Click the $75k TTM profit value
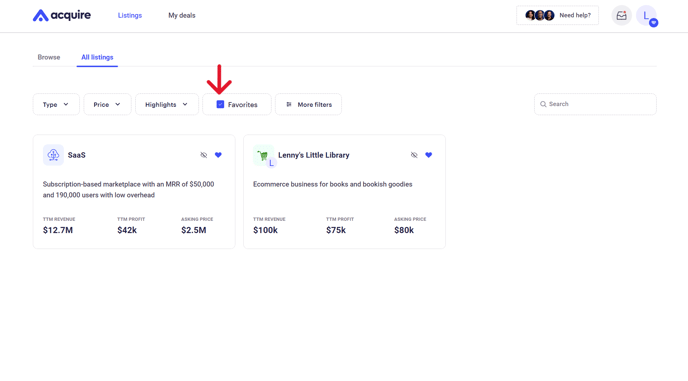The width and height of the screenshot is (688, 381). pyautogui.click(x=336, y=230)
